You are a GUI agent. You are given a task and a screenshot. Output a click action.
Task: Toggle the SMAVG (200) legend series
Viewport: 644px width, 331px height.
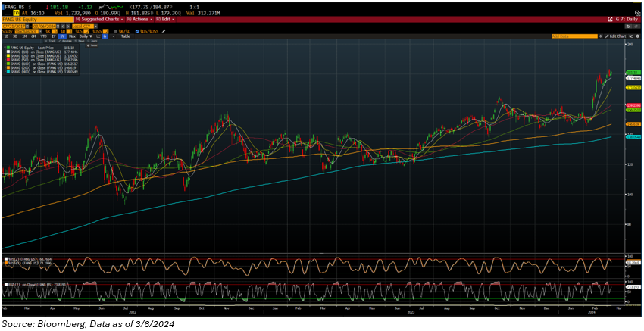pyautogui.click(x=30, y=67)
